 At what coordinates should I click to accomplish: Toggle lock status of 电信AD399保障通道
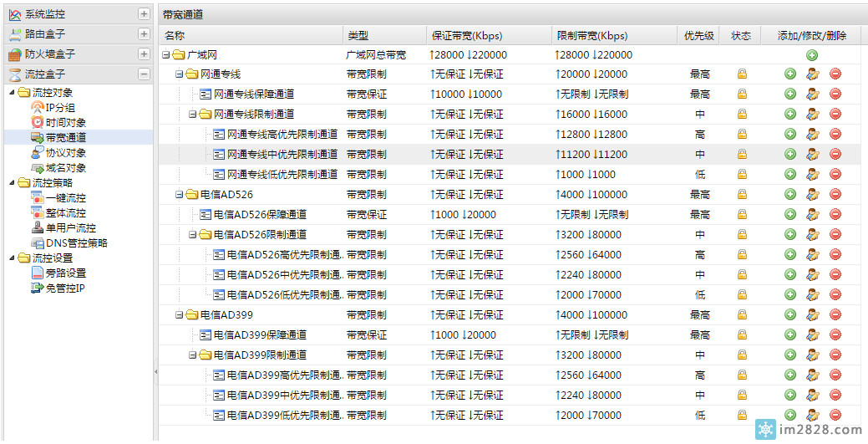(742, 335)
